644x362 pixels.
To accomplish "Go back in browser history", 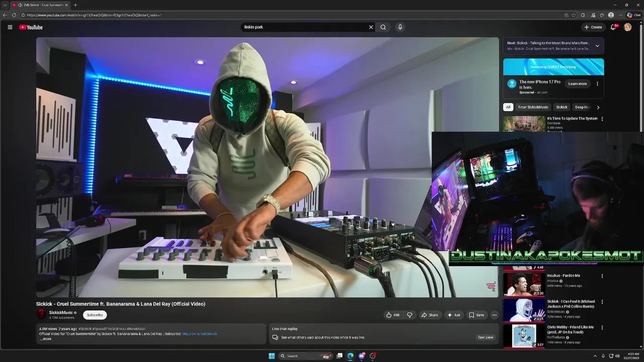I will tap(5, 15).
